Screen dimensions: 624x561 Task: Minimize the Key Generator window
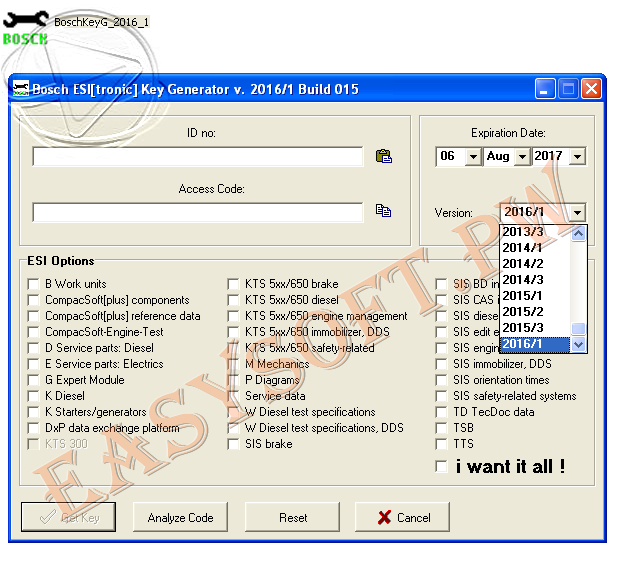pyautogui.click(x=545, y=89)
